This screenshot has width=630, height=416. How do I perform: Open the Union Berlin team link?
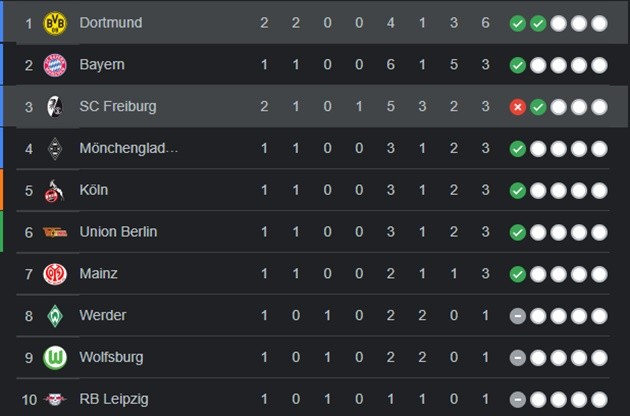coord(117,233)
